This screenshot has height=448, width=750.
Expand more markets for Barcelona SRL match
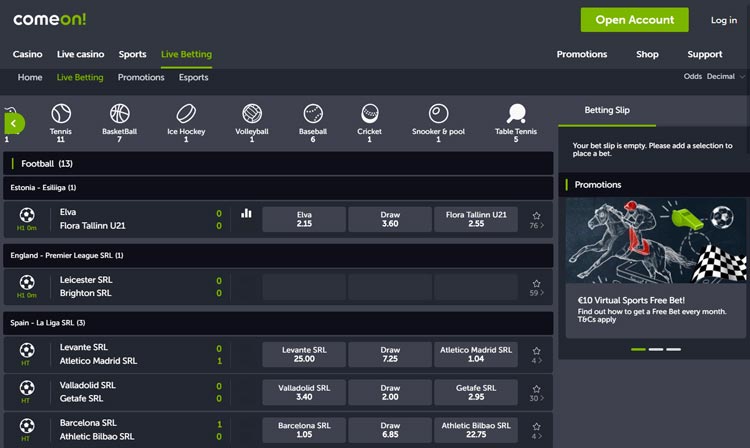point(537,436)
